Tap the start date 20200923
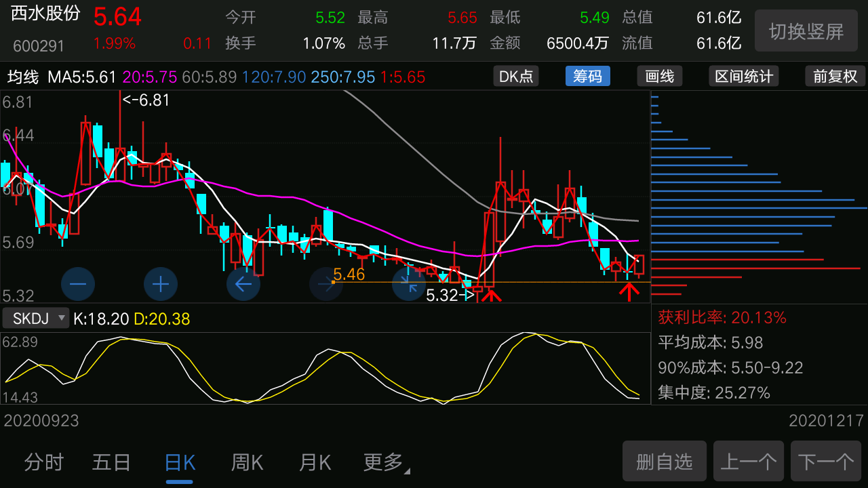 pos(41,421)
